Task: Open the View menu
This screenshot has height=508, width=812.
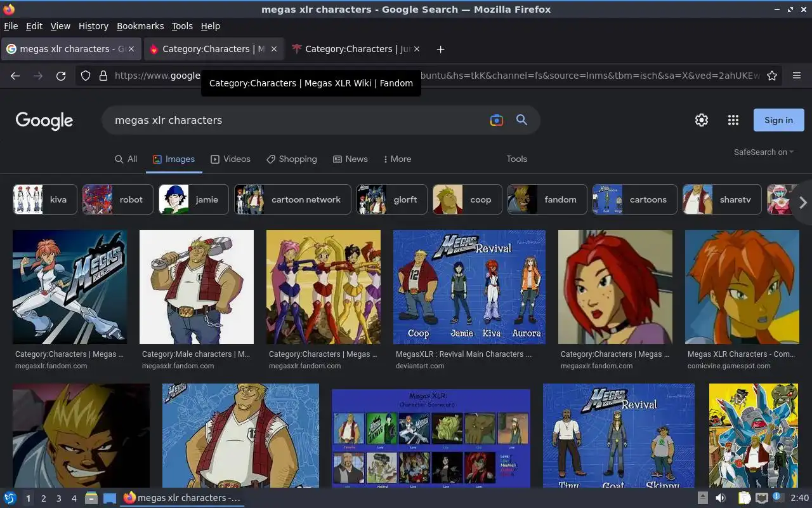Action: (60, 26)
